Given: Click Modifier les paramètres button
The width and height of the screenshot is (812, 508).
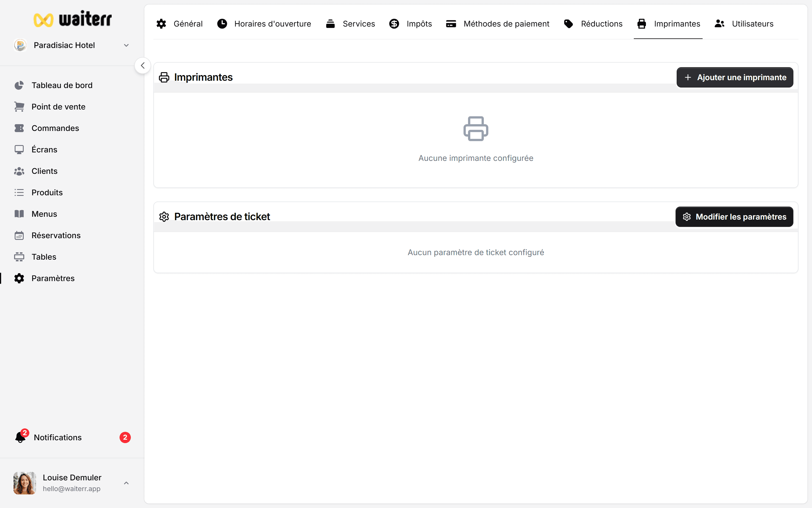Looking at the screenshot, I should [x=734, y=217].
